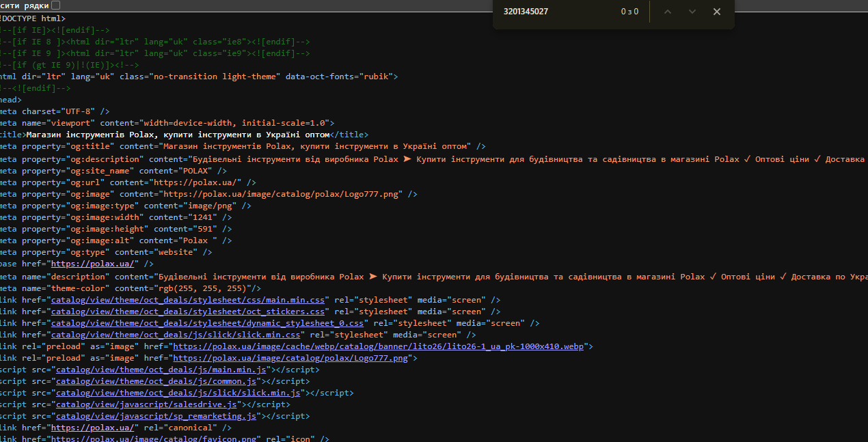This screenshot has width=868, height=442.
Task: Click the og:title content text
Action: (315, 147)
